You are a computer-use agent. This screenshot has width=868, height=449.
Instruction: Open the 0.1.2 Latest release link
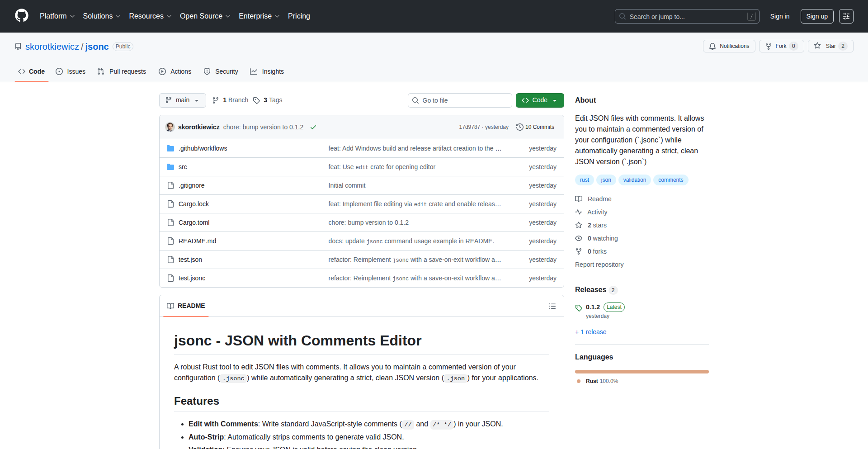[593, 307]
